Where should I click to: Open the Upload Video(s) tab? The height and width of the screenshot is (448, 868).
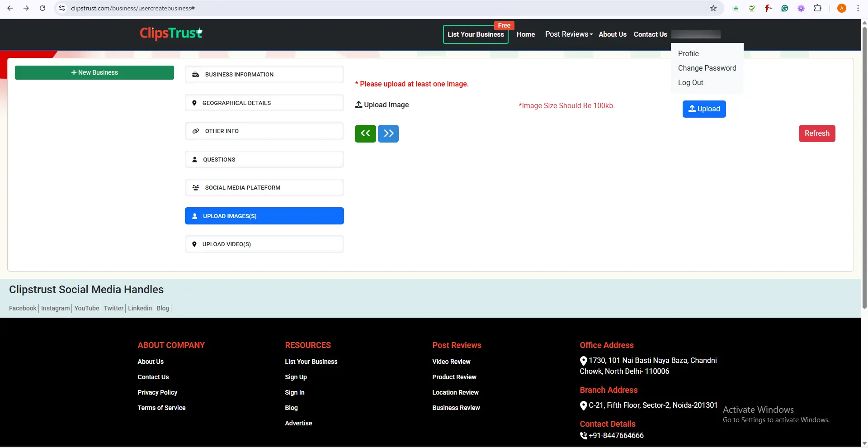pos(264,244)
